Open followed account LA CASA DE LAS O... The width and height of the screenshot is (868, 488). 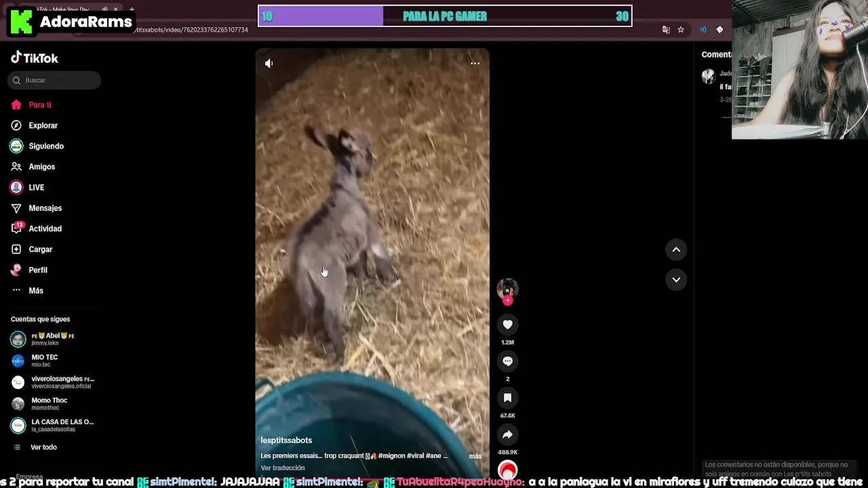pos(54,426)
